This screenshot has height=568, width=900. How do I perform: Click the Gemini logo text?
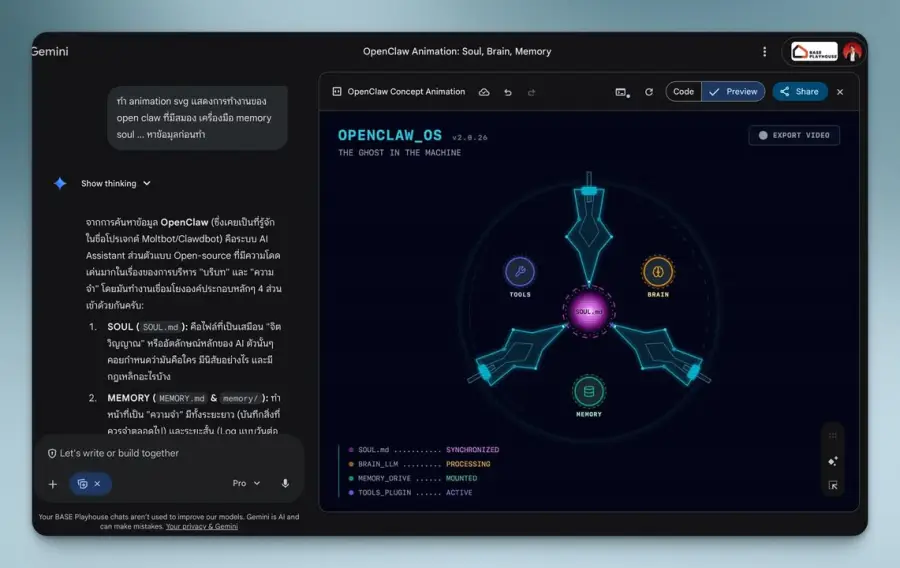[x=50, y=52]
